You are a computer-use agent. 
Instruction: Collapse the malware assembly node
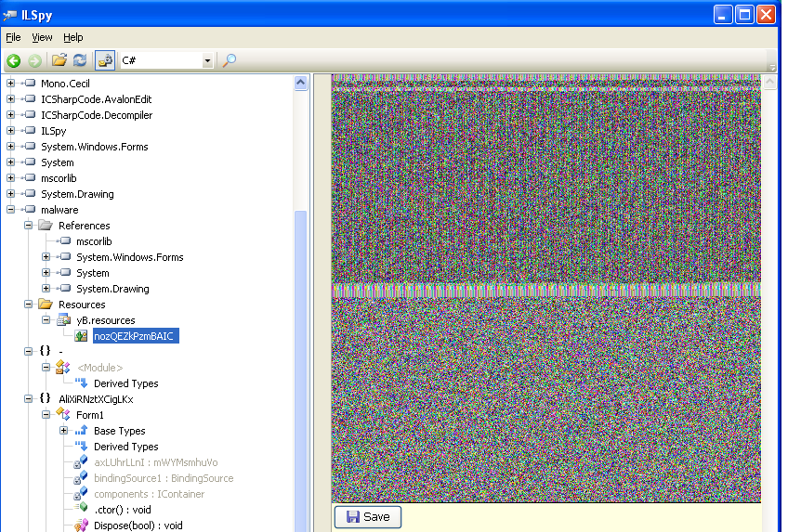click(11, 210)
